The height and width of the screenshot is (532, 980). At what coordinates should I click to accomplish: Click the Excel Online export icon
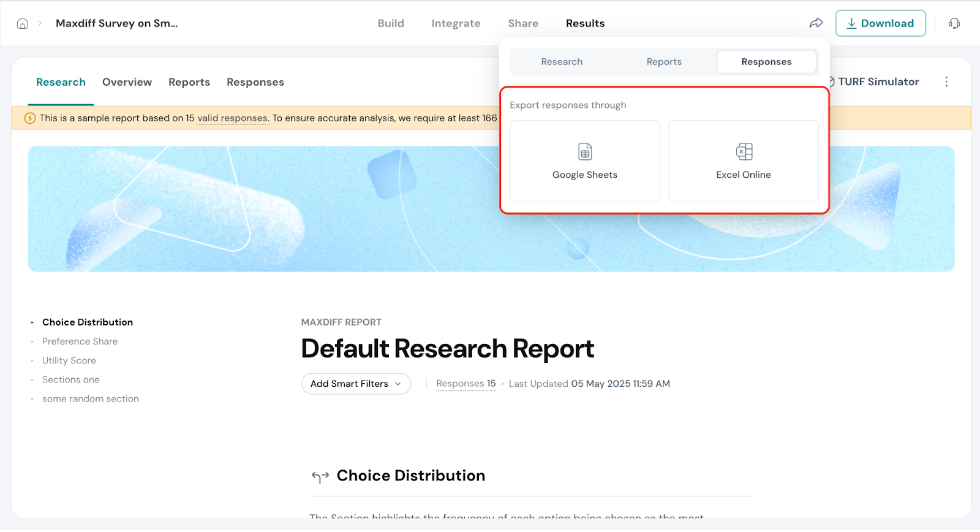coord(744,151)
